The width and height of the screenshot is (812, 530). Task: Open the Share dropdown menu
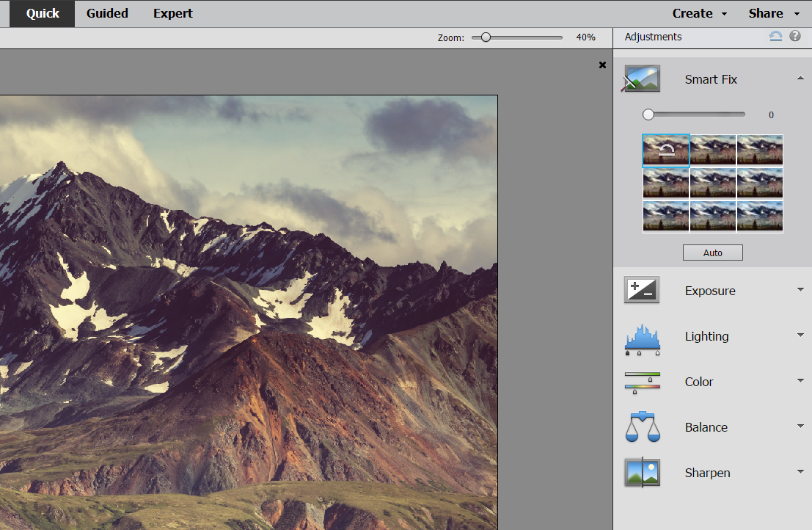[772, 12]
